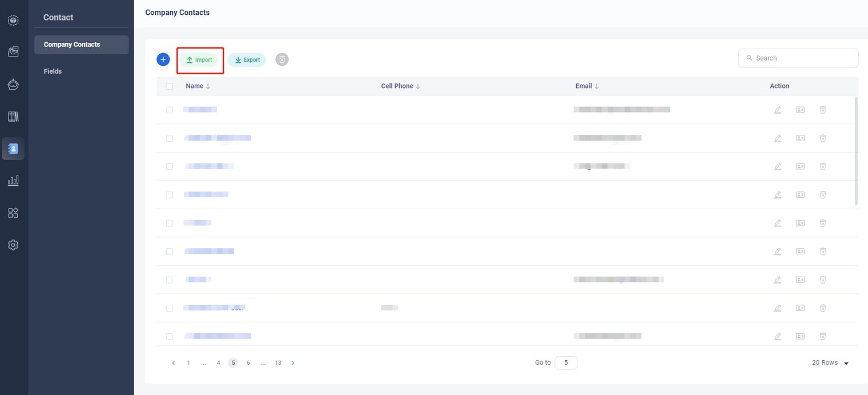Open the Fields menu item
This screenshot has height=395, width=868.
point(53,71)
